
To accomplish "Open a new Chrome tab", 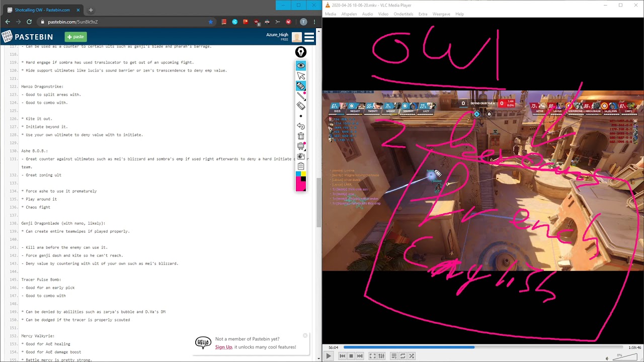I will pos(91,10).
